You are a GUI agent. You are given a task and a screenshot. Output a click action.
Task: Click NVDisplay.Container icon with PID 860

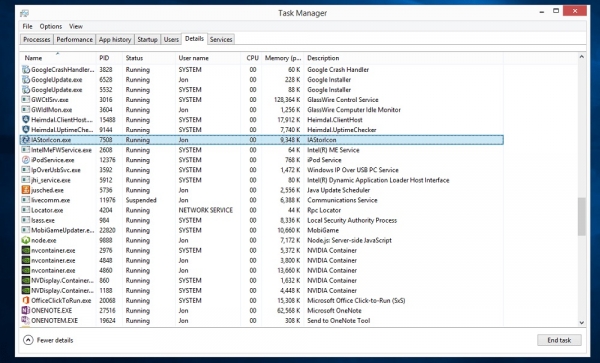(x=26, y=280)
